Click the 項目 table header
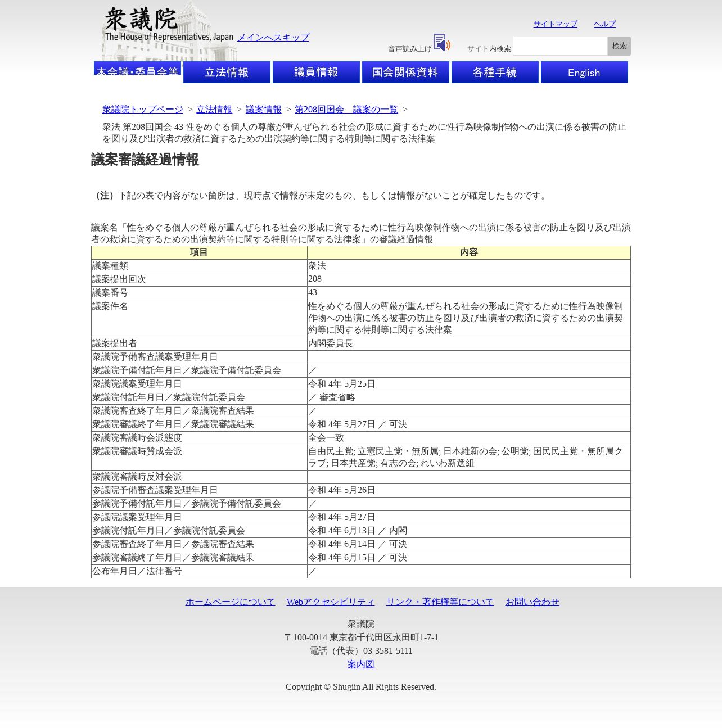 coord(199,252)
